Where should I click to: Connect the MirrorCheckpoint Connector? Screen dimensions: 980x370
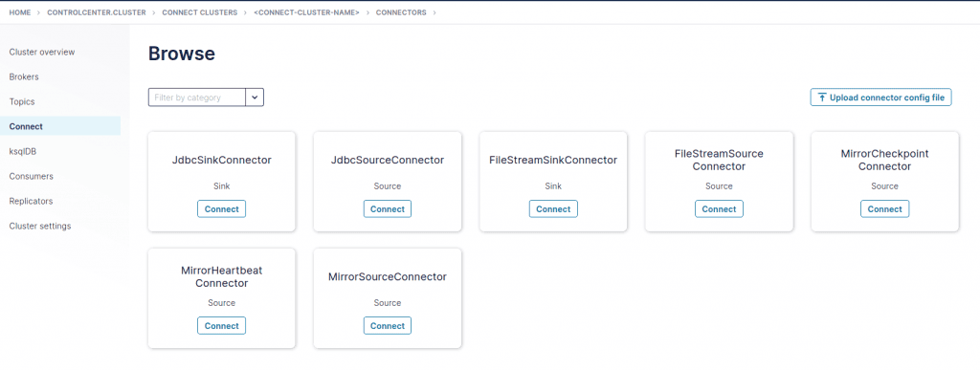click(884, 209)
